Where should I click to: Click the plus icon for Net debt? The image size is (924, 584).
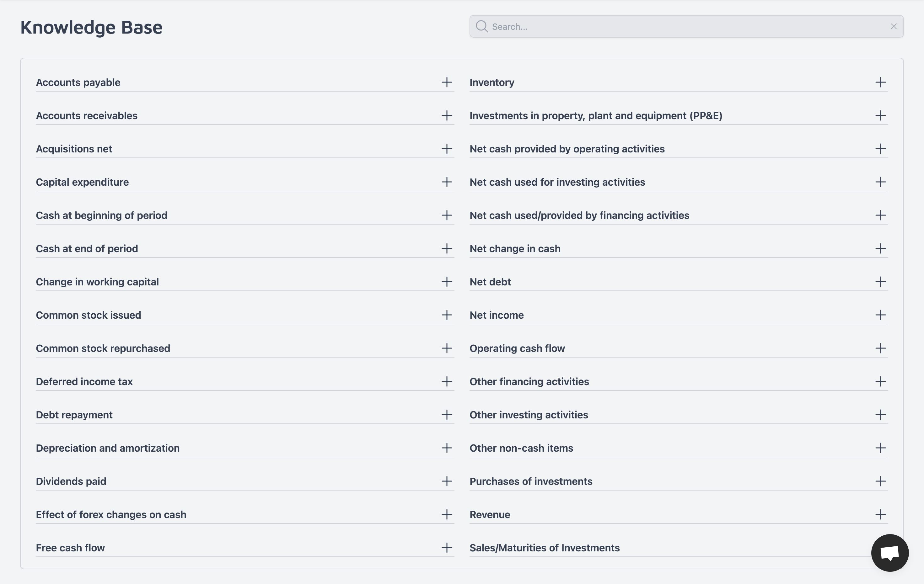click(x=881, y=281)
